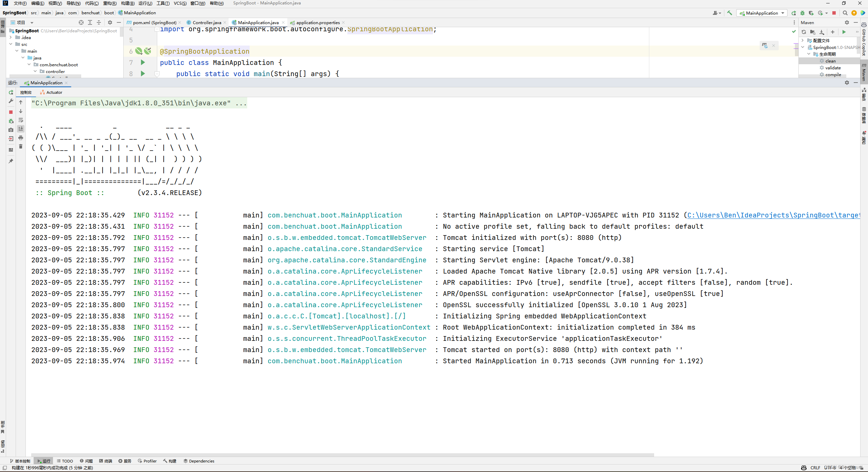The width and height of the screenshot is (868, 472).
Task: Stop the running application with the red square
Action: [11, 112]
